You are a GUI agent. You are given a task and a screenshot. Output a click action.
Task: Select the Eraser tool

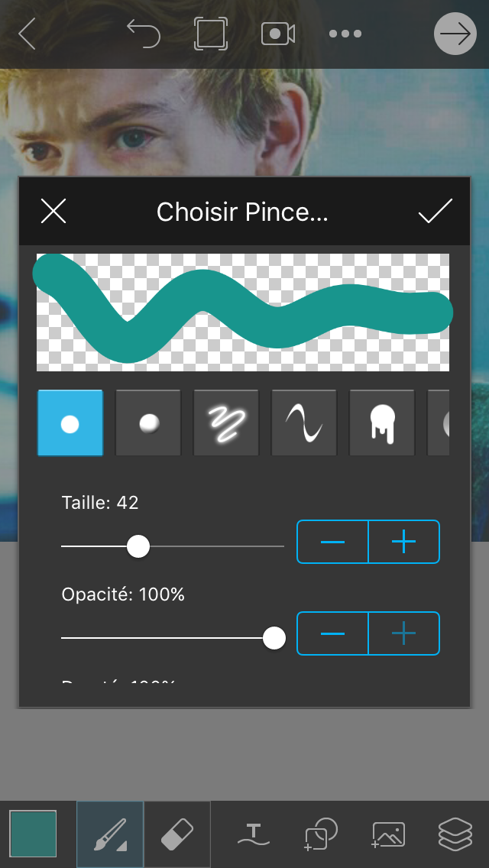click(x=177, y=834)
